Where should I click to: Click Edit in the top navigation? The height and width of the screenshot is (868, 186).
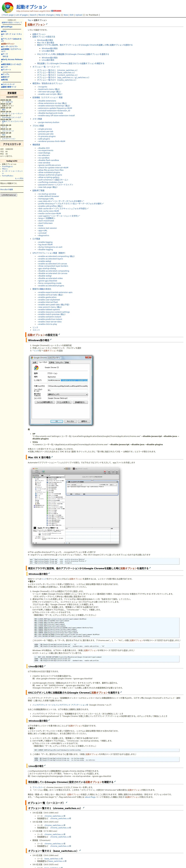[x=72, y=15]
